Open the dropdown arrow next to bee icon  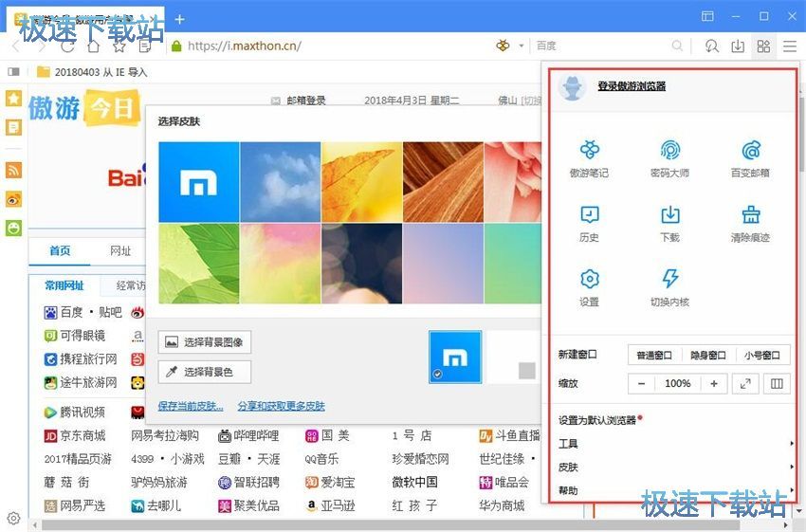click(x=521, y=46)
